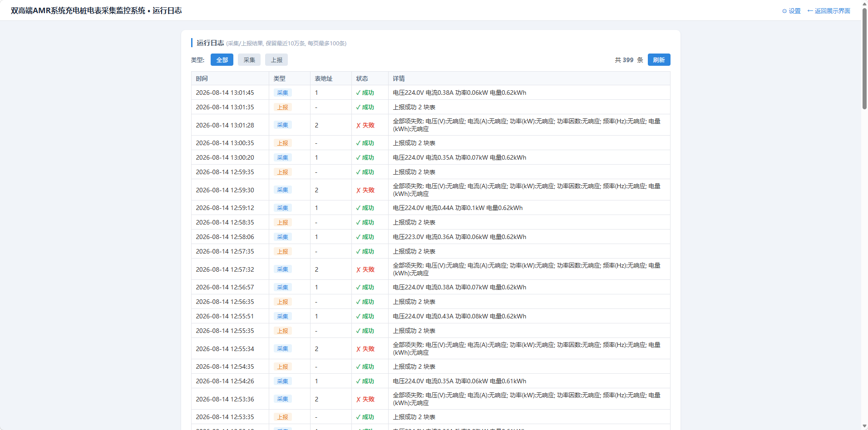
Task: Click timestamp 2026-08-14 12:59:12
Action: coord(225,208)
